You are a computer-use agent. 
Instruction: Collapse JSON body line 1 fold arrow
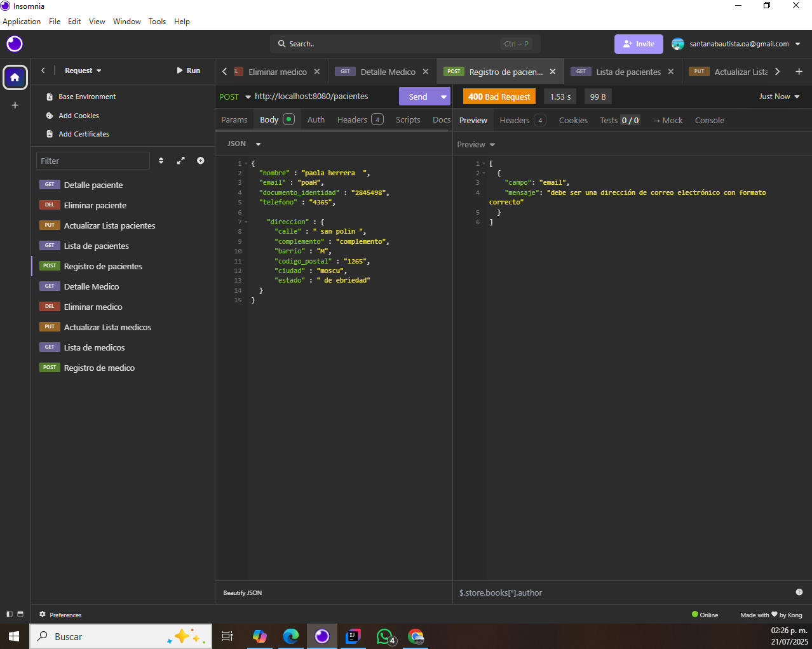click(247, 164)
